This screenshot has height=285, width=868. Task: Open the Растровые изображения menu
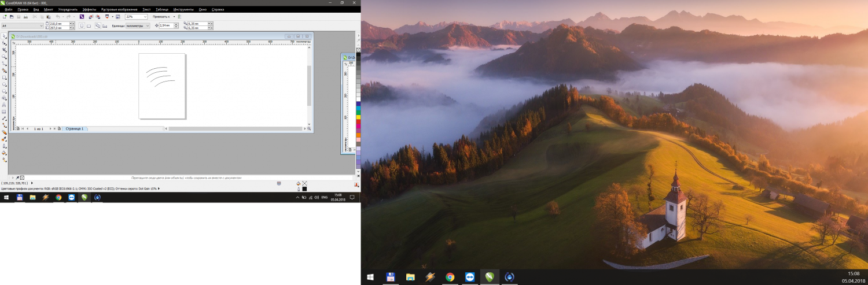coord(119,10)
